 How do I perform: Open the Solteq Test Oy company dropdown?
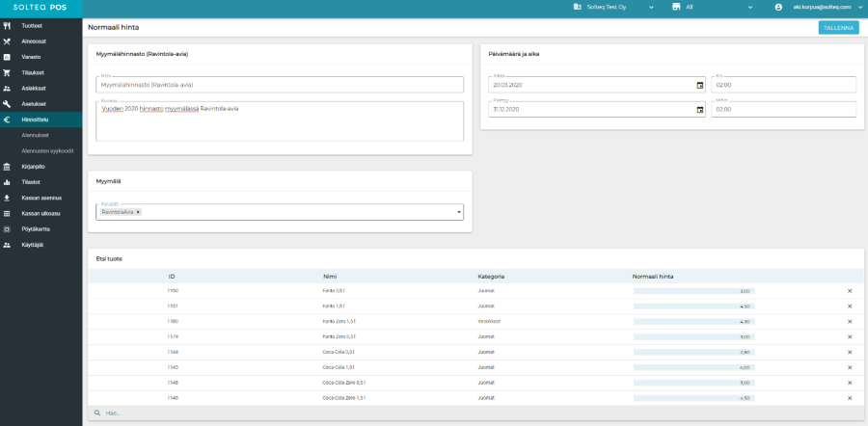coord(652,7)
